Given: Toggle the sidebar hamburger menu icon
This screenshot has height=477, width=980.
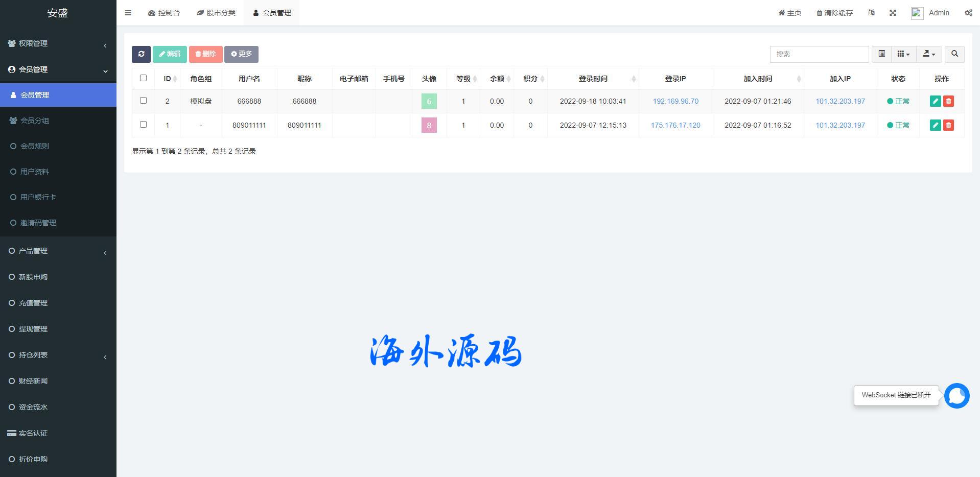Looking at the screenshot, I should click(x=128, y=13).
